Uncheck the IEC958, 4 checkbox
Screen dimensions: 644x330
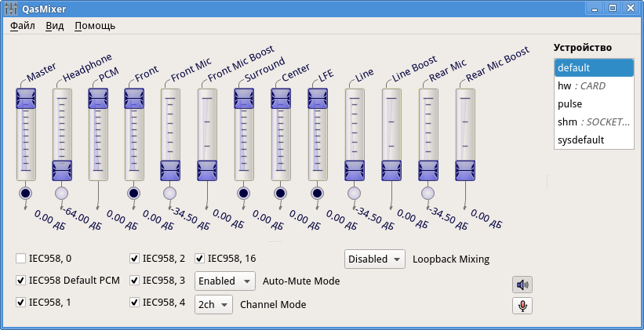point(134,303)
